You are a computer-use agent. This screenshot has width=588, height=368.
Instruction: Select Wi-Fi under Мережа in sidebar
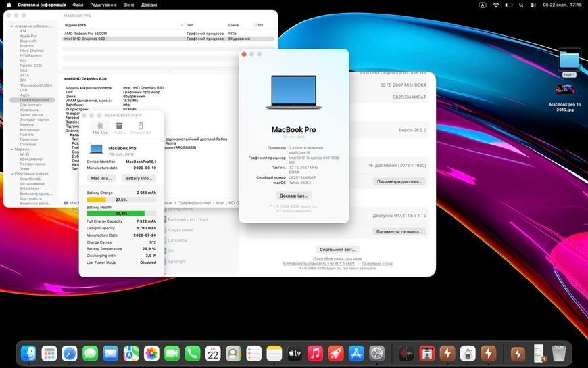tap(24, 154)
